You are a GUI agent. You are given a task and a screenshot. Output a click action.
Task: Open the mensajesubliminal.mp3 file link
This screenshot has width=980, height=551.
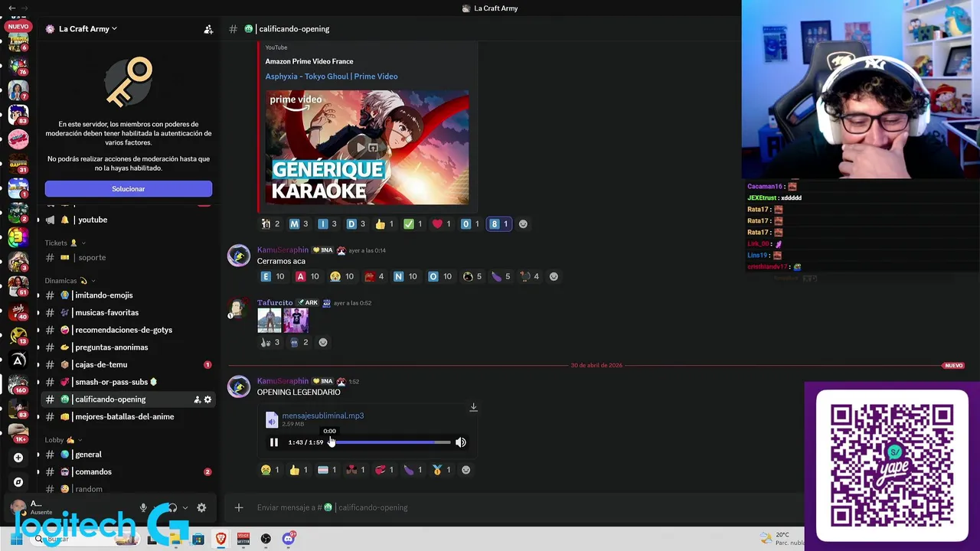(x=322, y=416)
